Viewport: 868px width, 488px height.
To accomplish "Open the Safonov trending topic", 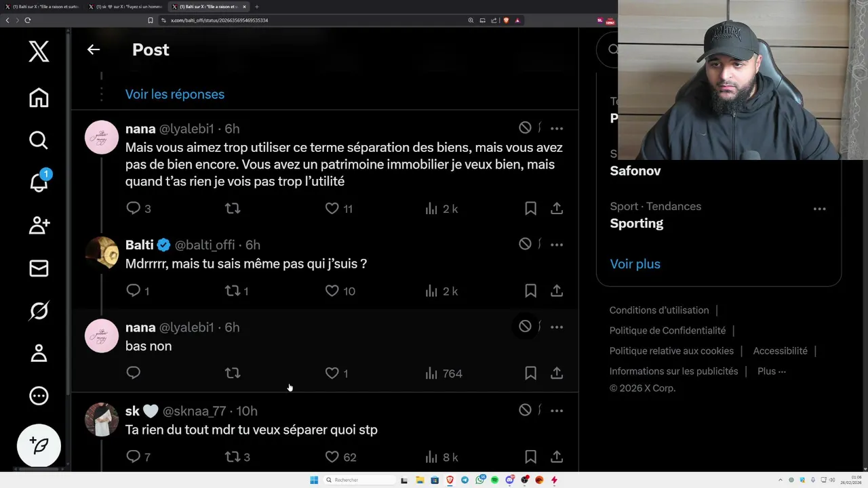I will (x=635, y=171).
